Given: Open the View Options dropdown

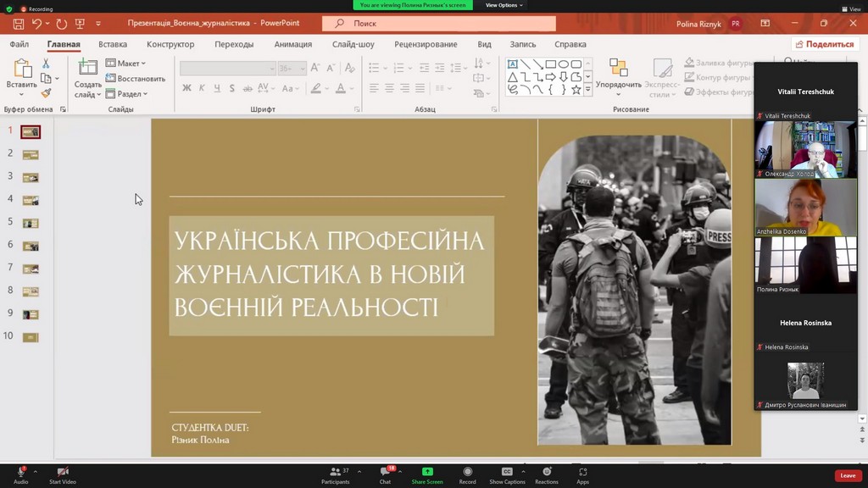Looking at the screenshot, I should [504, 5].
